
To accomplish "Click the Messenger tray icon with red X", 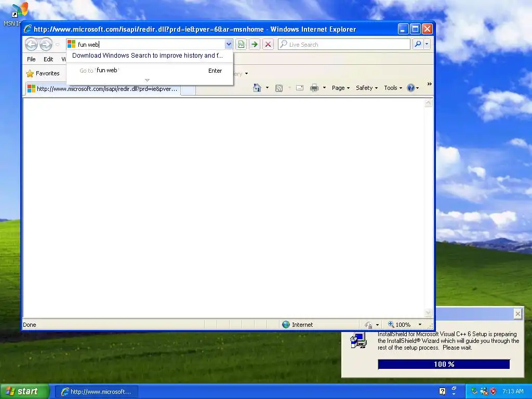I will point(484,391).
